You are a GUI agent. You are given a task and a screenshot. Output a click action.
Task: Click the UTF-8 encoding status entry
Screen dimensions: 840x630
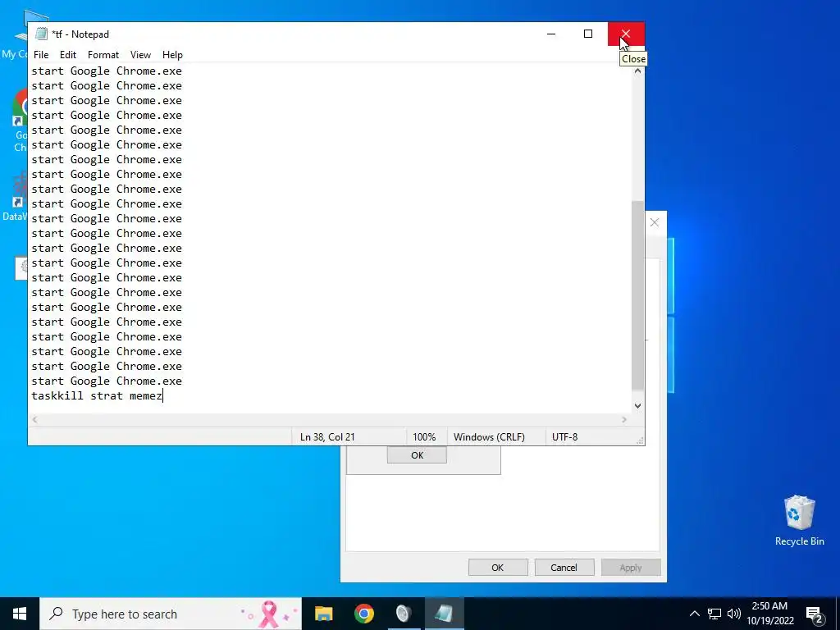[x=564, y=437]
